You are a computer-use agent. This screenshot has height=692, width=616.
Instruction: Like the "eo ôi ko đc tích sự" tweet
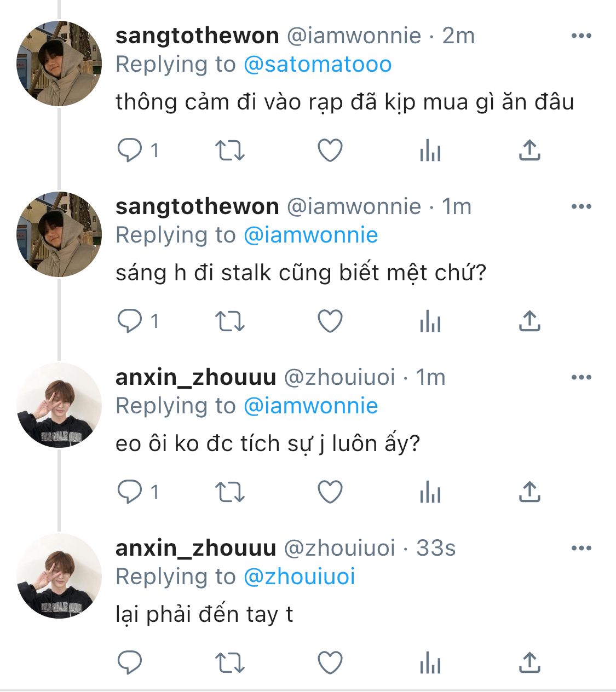[x=330, y=492]
